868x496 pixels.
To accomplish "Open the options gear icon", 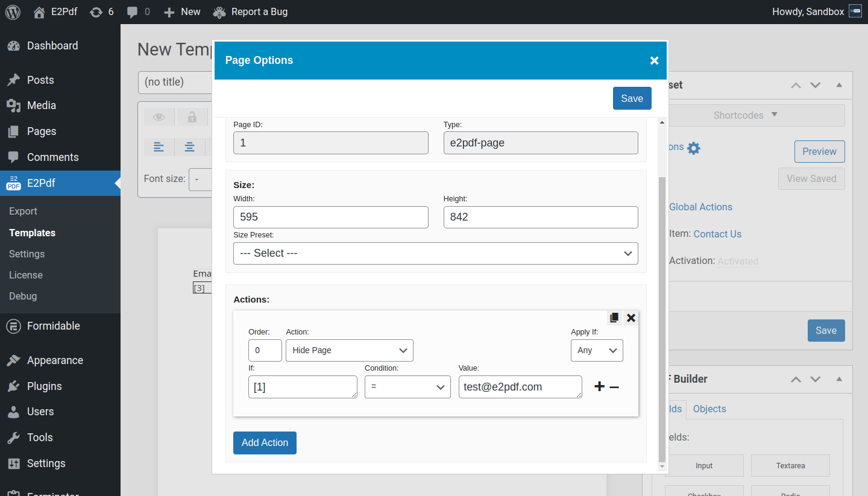I will coord(694,148).
